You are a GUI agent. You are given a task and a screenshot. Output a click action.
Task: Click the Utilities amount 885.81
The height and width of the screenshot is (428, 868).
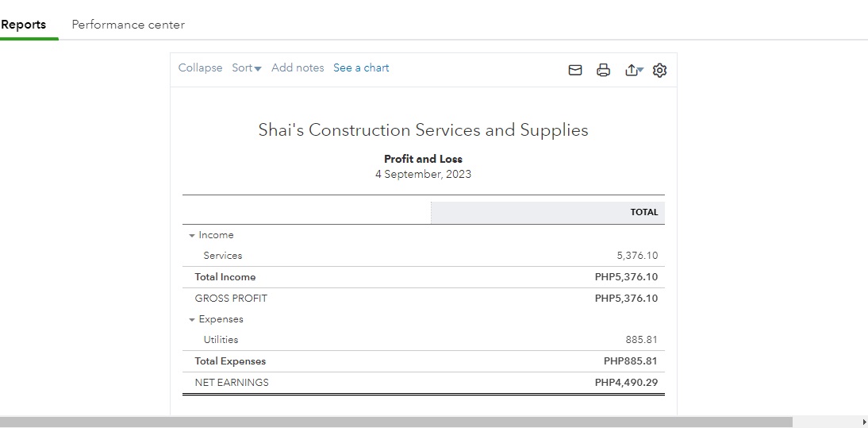tap(641, 340)
